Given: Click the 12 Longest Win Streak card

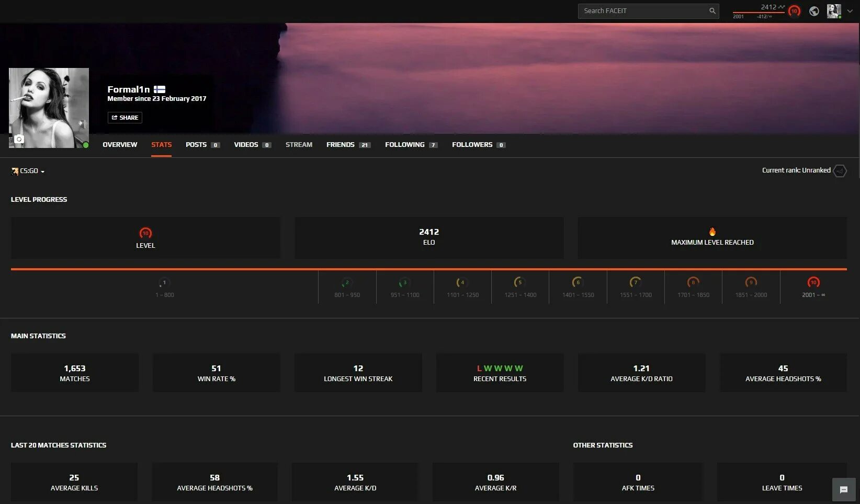Looking at the screenshot, I should (358, 373).
